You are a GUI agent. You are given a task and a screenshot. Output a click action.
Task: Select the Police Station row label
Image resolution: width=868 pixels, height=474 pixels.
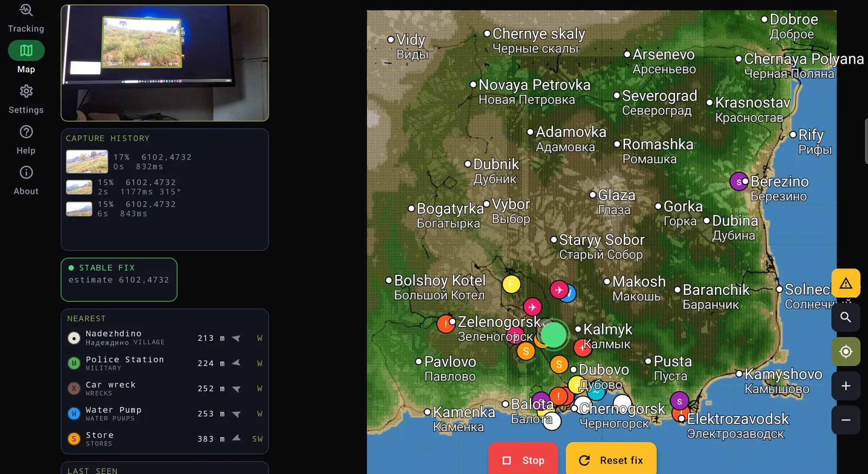pyautogui.click(x=125, y=360)
